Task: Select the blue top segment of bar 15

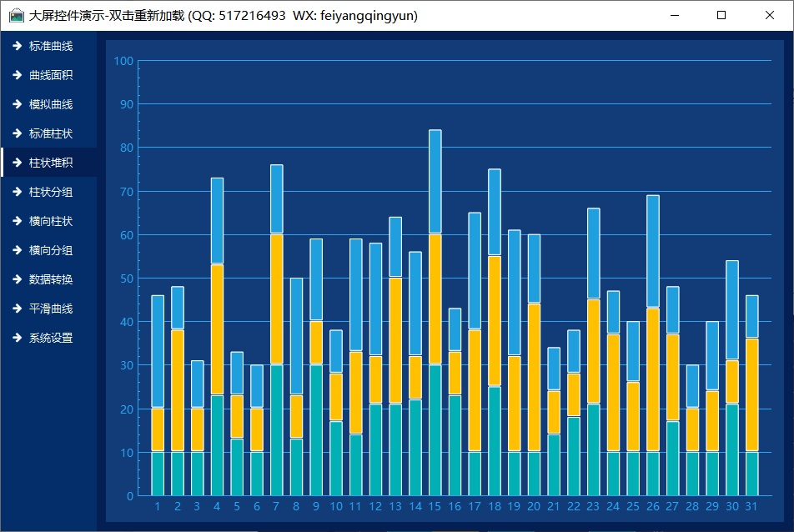Action: [x=435, y=182]
